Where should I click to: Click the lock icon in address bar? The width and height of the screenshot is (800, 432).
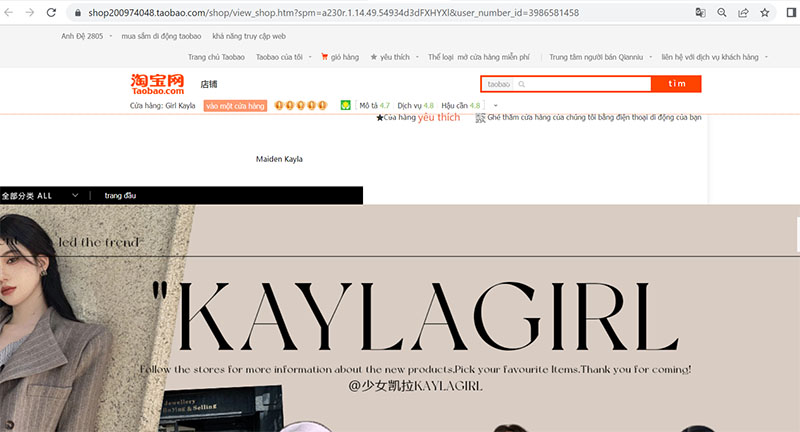(x=78, y=13)
